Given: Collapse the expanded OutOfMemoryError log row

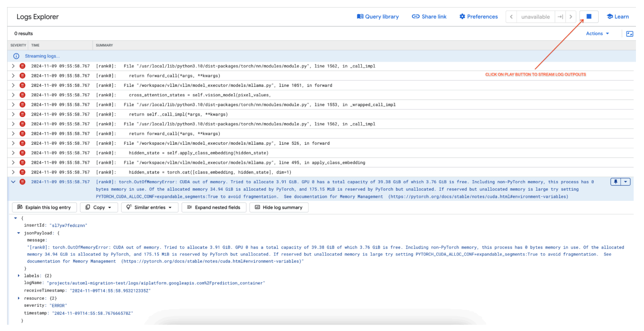Looking at the screenshot, I should tap(13, 182).
